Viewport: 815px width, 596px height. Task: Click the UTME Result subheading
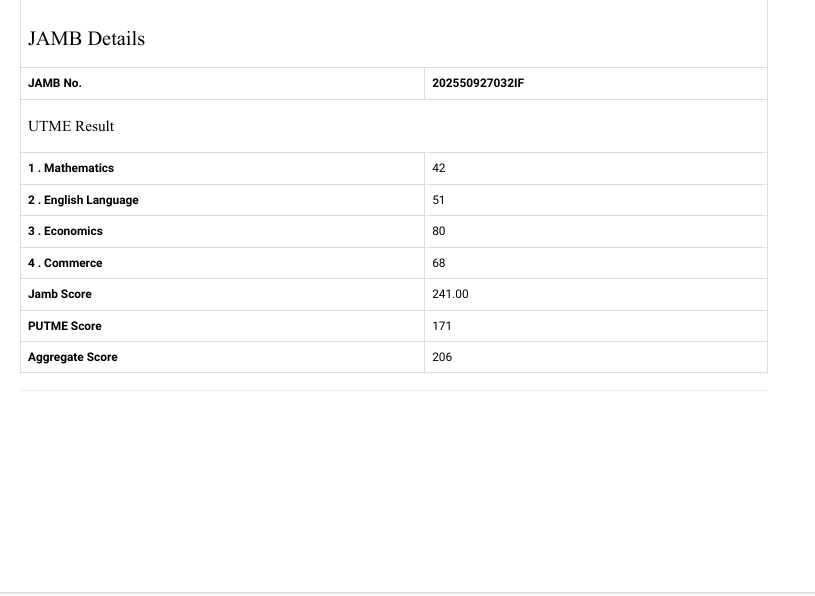71,126
